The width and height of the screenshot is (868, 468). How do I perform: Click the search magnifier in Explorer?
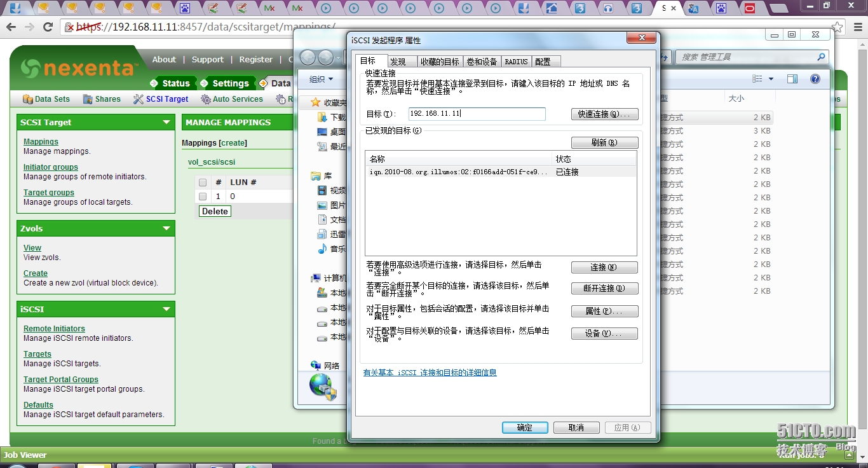click(821, 57)
